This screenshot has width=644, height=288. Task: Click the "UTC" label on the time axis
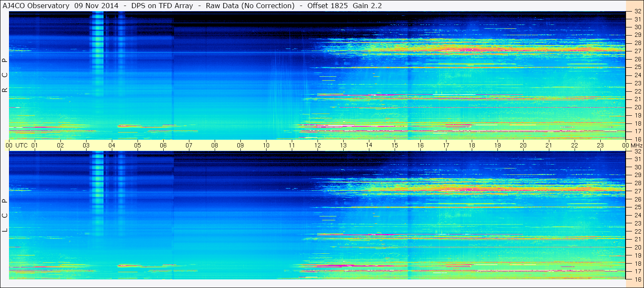[22, 145]
